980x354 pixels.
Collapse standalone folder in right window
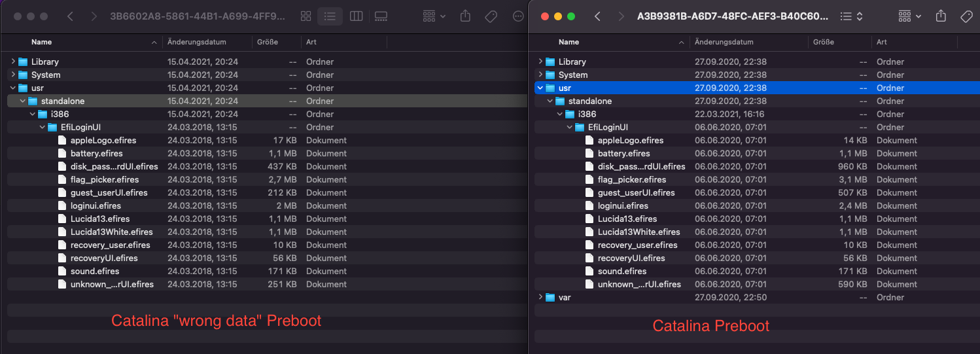(x=550, y=101)
